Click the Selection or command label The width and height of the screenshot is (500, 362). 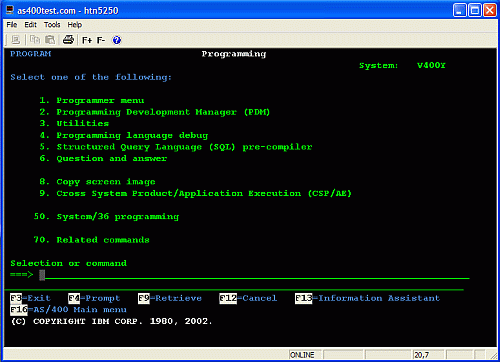(x=68, y=263)
